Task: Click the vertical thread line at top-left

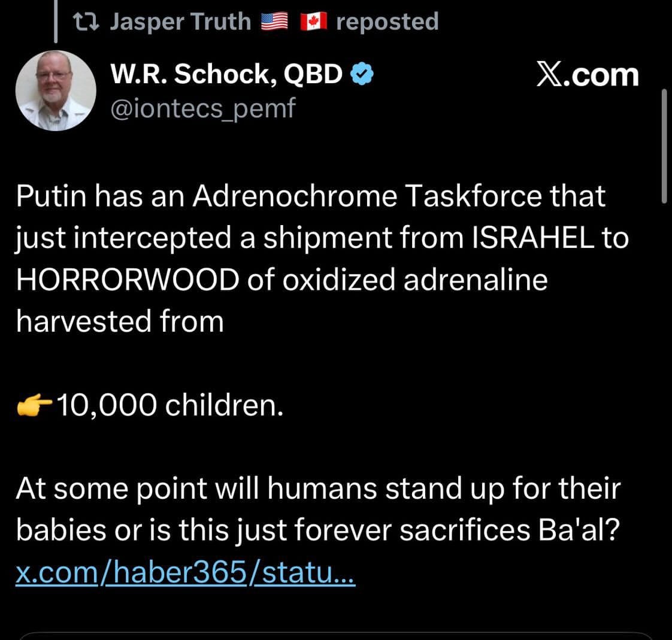Action: pos(57,22)
